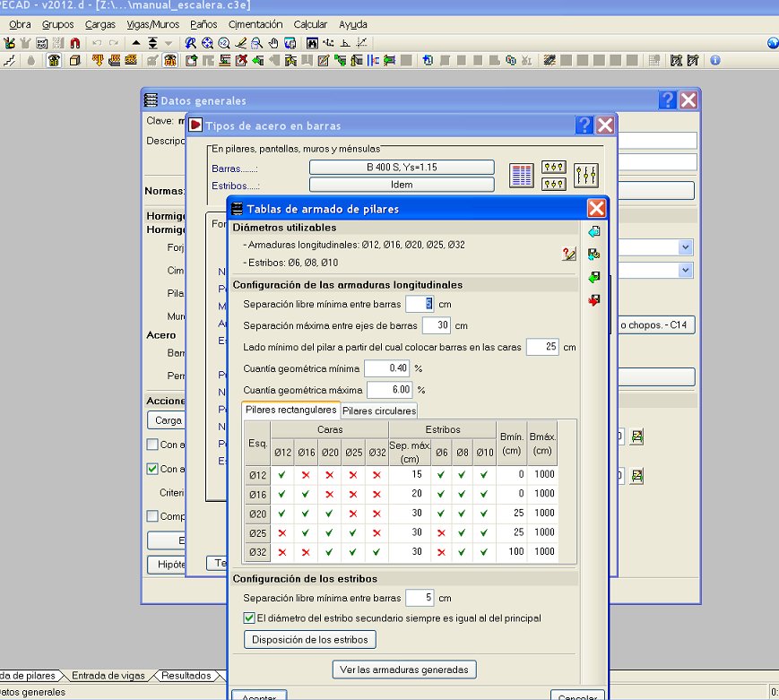Image resolution: width=779 pixels, height=700 pixels.
Task: Open the Cimentación menu
Action: 255,24
